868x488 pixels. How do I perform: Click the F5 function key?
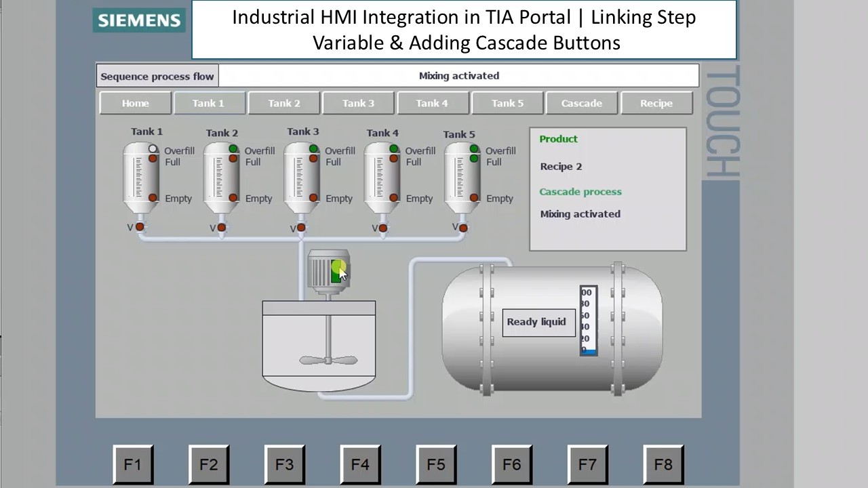click(436, 465)
